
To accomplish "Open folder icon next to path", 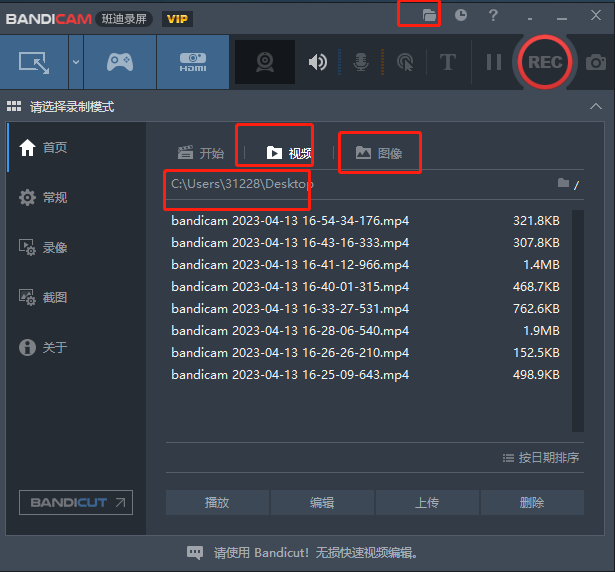I will [563, 183].
